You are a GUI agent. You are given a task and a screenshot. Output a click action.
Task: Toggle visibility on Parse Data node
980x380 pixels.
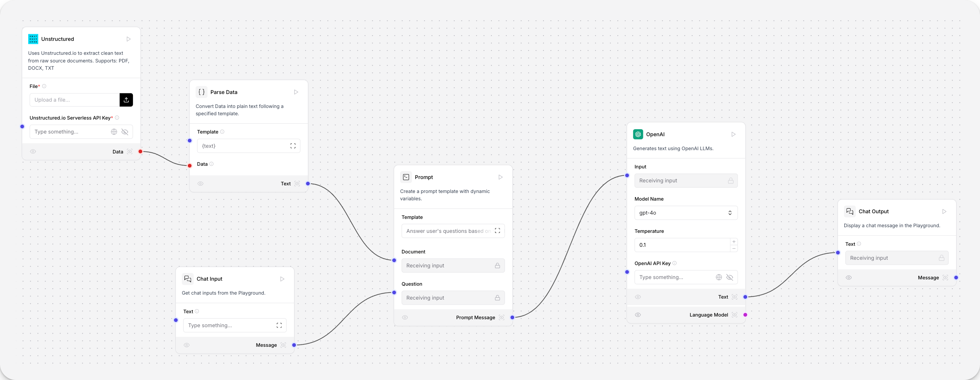click(x=201, y=183)
